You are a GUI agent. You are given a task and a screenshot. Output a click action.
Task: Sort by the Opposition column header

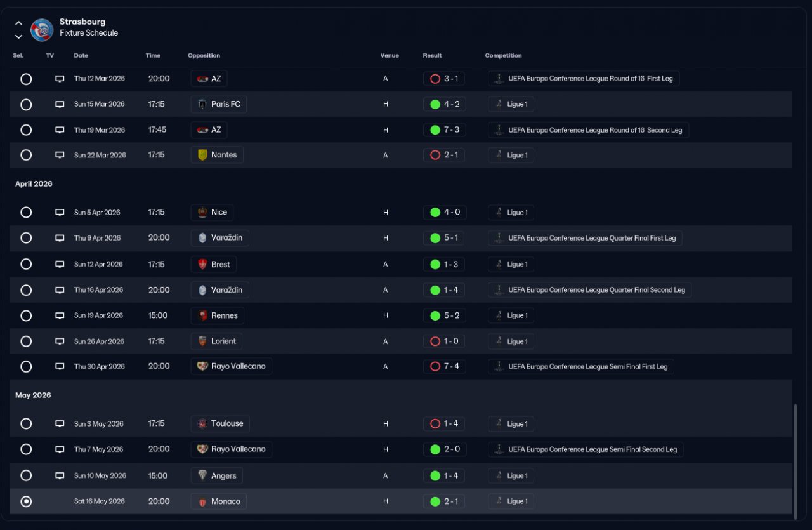(204, 56)
